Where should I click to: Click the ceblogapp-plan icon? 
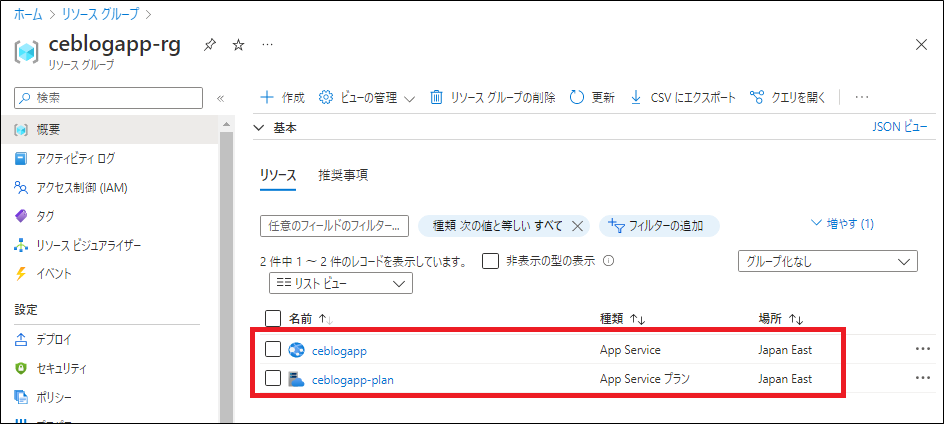[296, 379]
